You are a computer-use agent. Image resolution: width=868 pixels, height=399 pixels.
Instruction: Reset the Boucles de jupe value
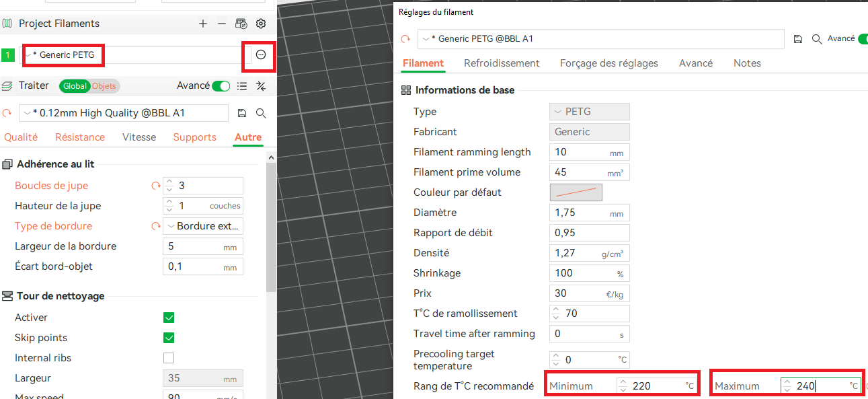tap(156, 186)
